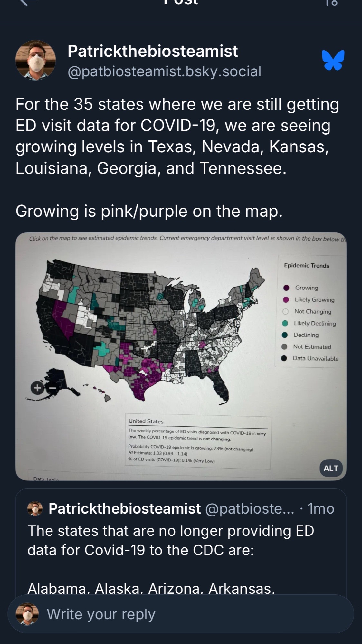Screen dimensions: 362x644
Task: Open the Patrickthebiosteamist display name
Action: (153, 51)
